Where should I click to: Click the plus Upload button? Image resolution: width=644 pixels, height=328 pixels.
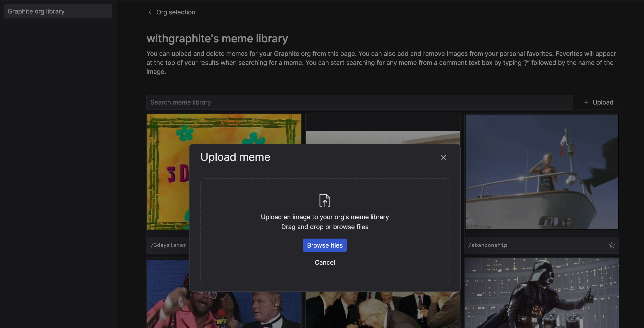click(x=598, y=102)
